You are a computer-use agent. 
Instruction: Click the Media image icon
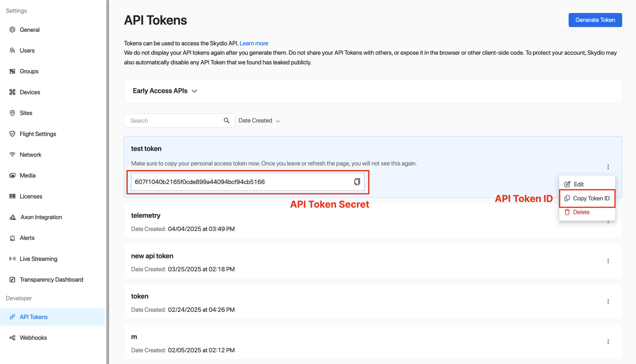pos(12,175)
